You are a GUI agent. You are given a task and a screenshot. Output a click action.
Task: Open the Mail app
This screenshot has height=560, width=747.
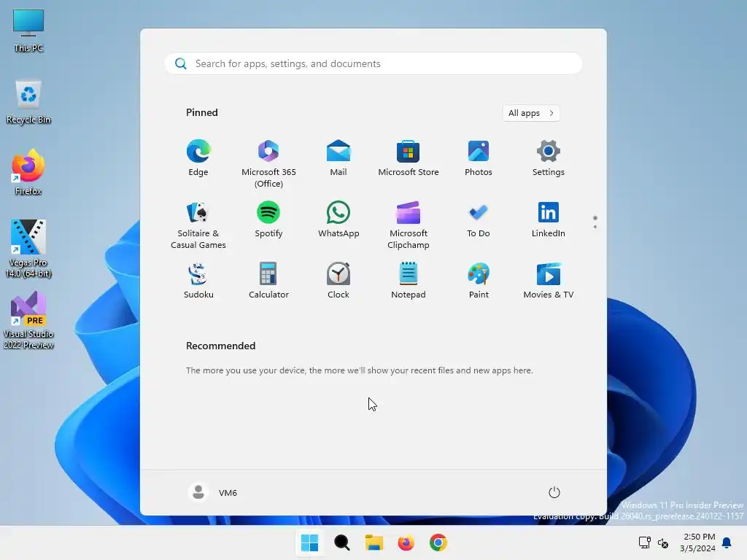point(338,159)
